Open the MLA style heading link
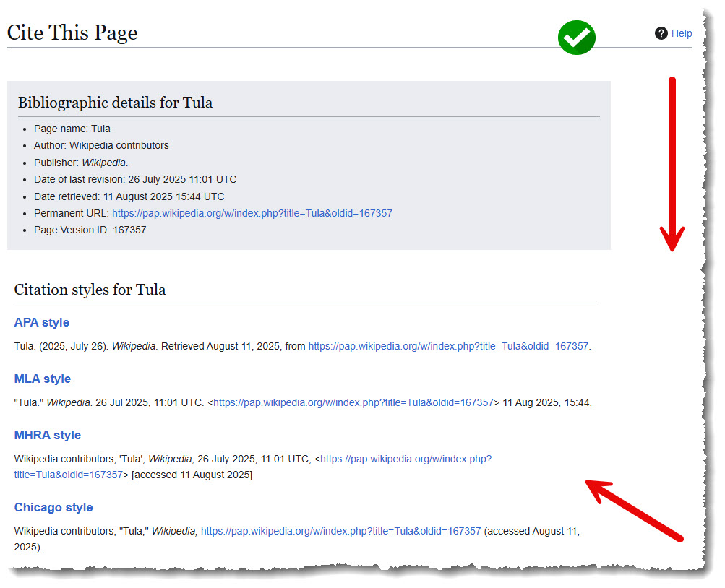 click(43, 379)
